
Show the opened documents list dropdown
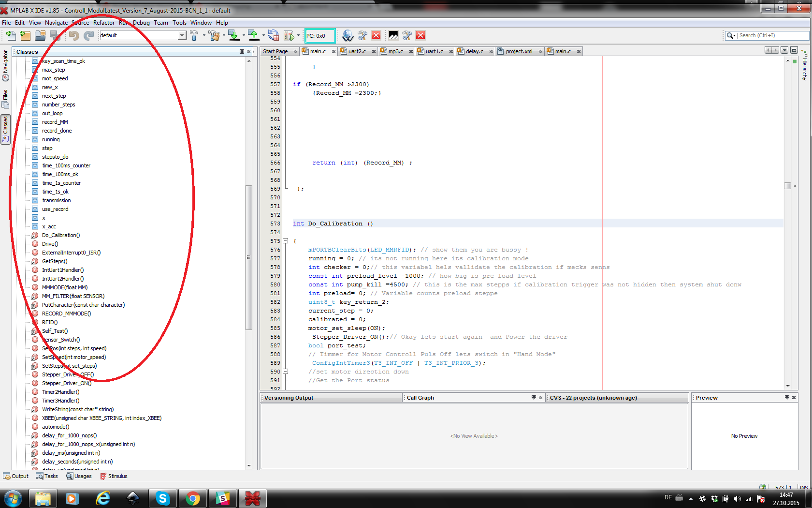[784, 50]
